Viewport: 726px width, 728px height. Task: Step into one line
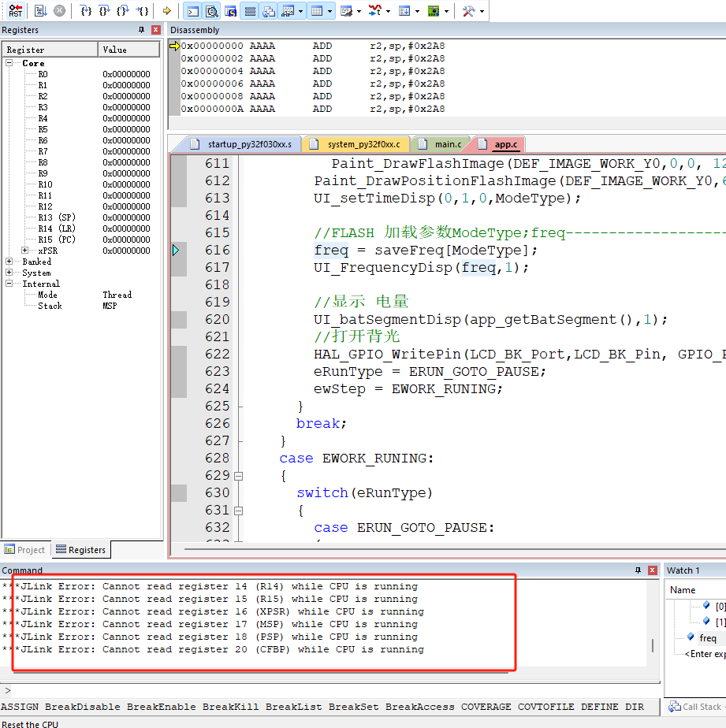click(x=86, y=10)
